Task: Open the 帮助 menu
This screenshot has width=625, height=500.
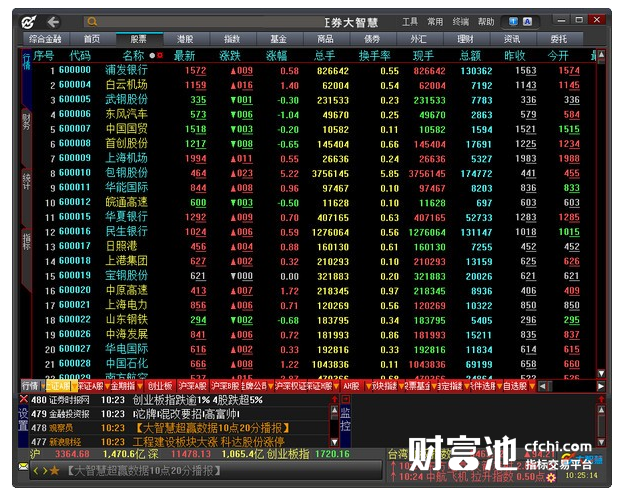Action: point(486,22)
